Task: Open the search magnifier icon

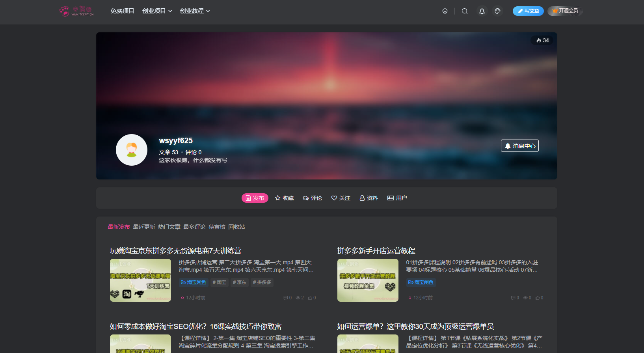Action: [465, 11]
